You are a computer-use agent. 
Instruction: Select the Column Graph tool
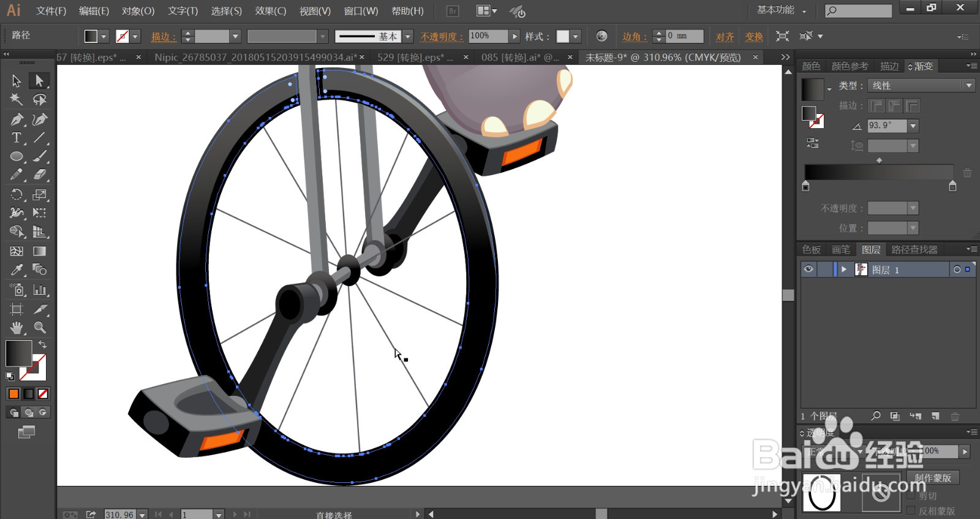click(x=40, y=289)
